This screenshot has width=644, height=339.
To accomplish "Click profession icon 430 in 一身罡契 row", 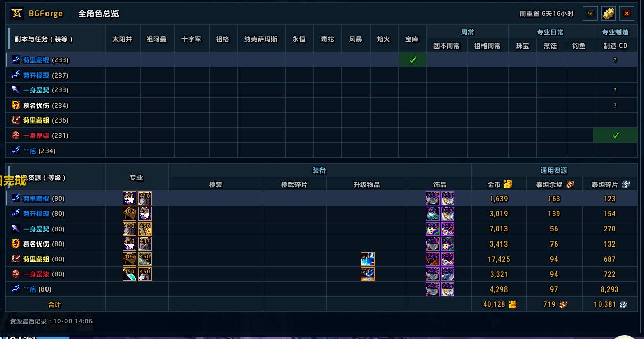I will 130,229.
